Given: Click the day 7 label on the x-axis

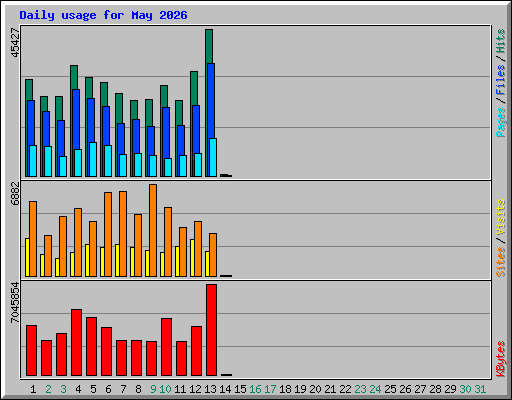Looking at the screenshot, I should [123, 389].
